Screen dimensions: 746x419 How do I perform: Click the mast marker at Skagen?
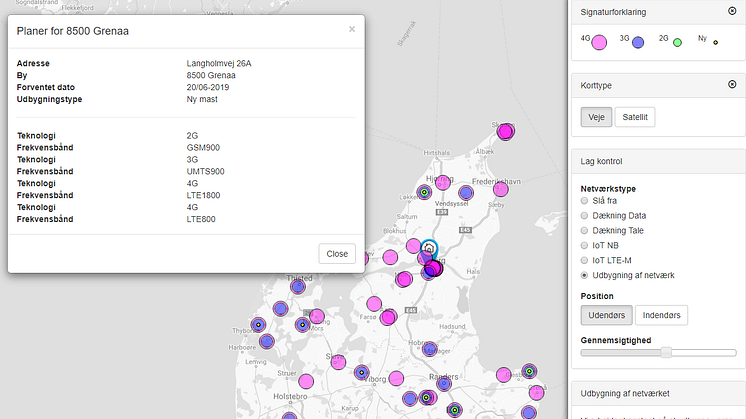click(x=506, y=130)
